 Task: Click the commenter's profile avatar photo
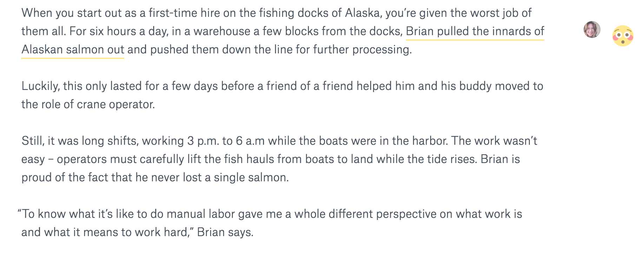[592, 30]
